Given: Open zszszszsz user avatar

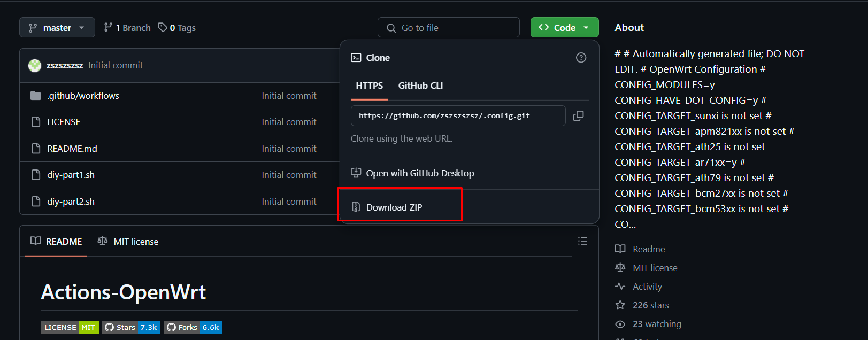Looking at the screenshot, I should click(35, 65).
